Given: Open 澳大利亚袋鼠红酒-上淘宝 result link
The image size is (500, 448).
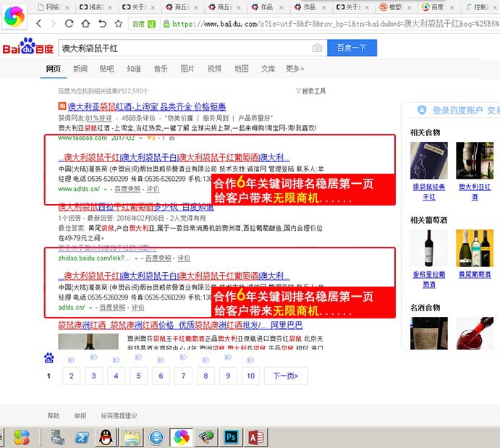Looking at the screenshot, I should (147, 106).
